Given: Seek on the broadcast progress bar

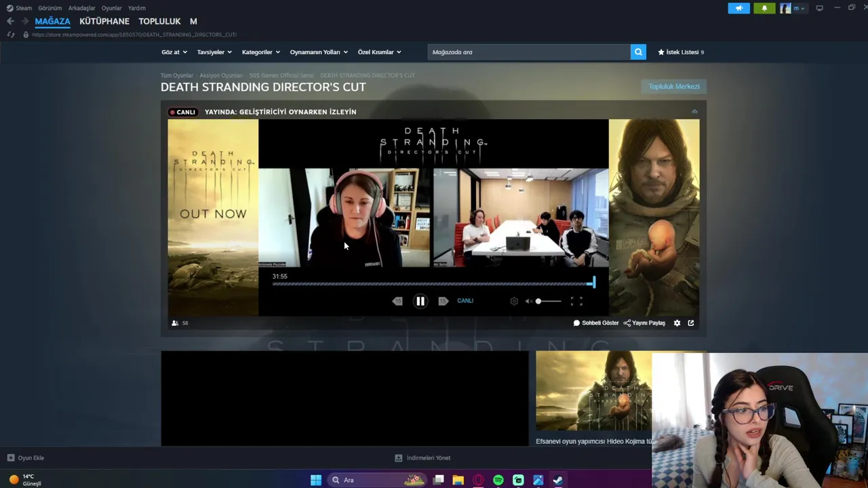Looking at the screenshot, I should [433, 284].
